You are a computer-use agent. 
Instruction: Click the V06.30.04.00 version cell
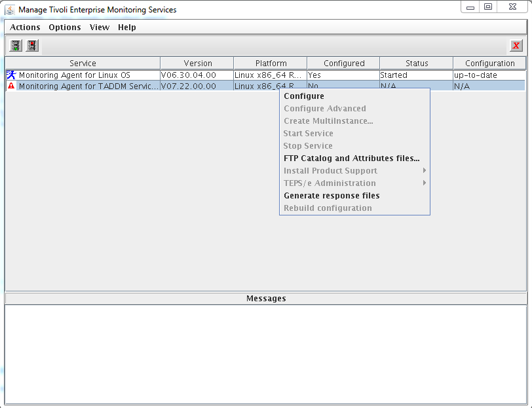click(197, 75)
